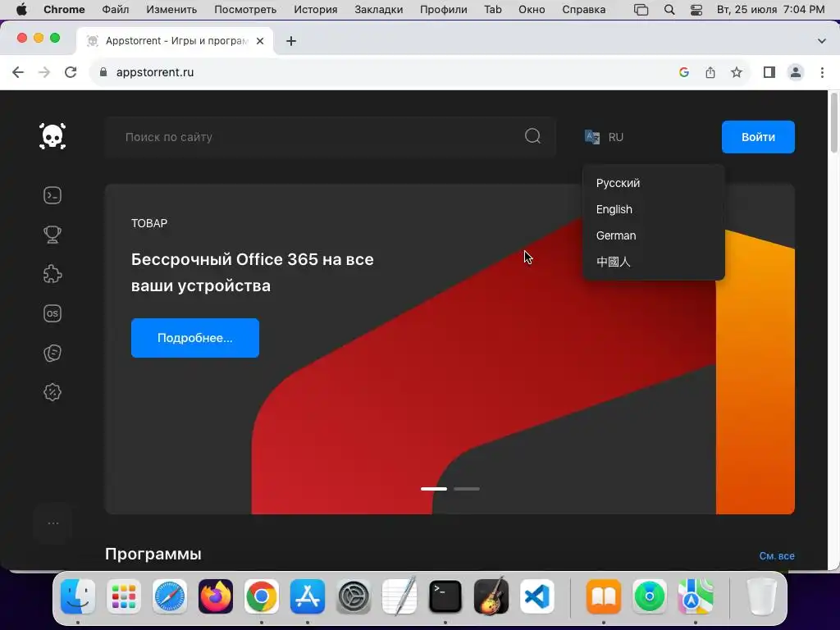Toggle the RU language dropdown
Viewport: 840px width, 630px height.
coord(605,137)
